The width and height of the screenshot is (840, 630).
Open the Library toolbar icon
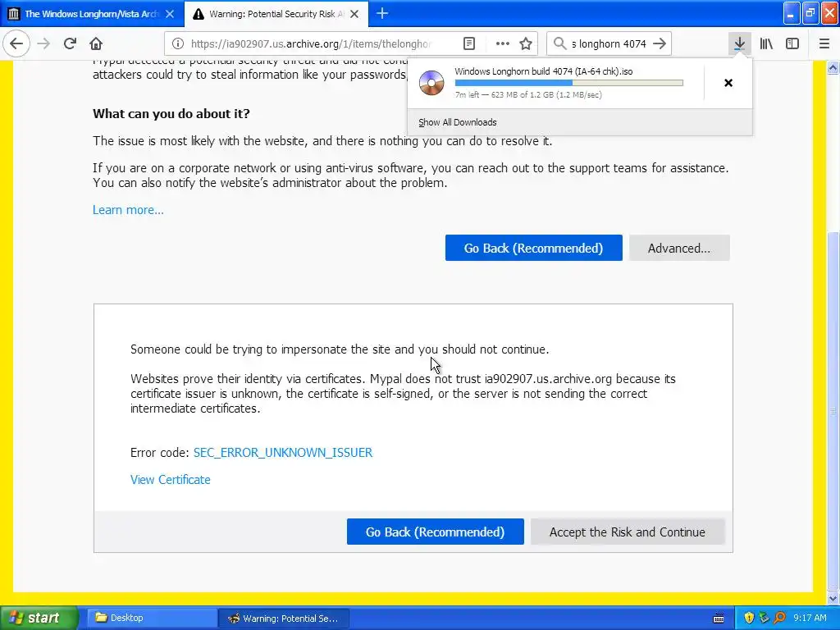click(x=766, y=43)
